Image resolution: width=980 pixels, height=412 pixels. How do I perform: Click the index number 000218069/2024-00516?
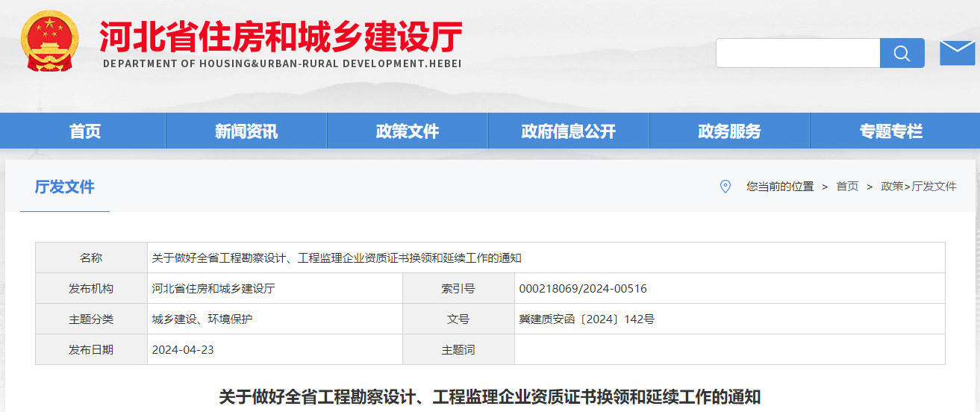pos(583,288)
